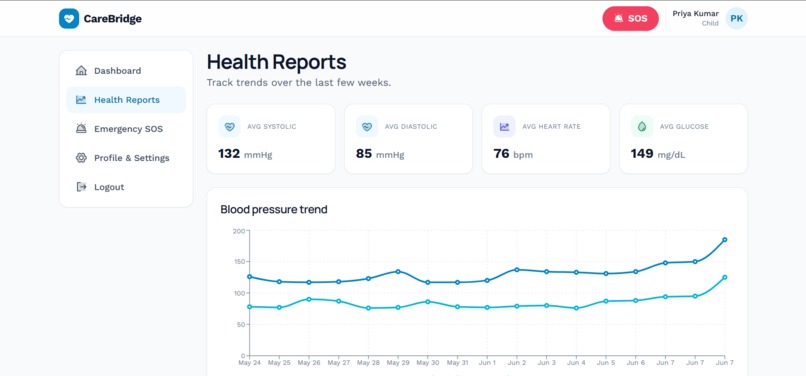The image size is (806, 376).
Task: Click the Jun 5 axis label
Action: coord(606,363)
